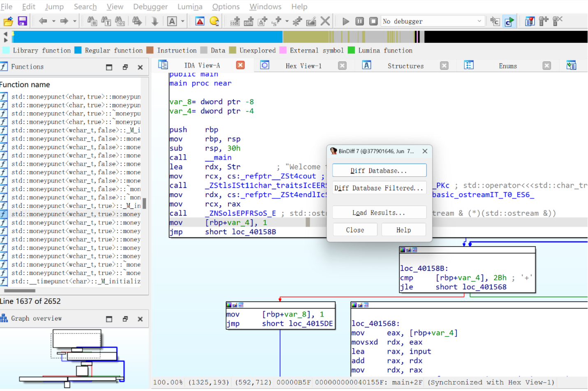Click the string literal 'A' plus icon

262,21
